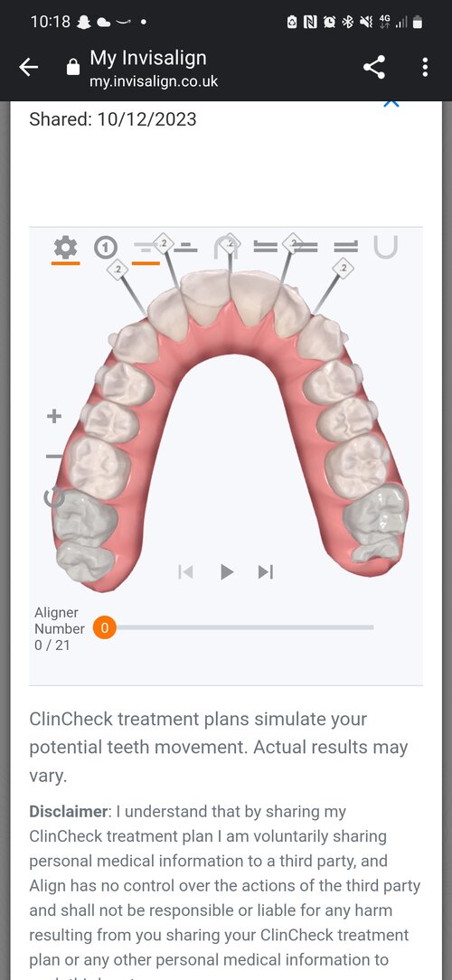Viewport: 452px width, 980px height.
Task: Toggle the circled number one stage icon
Action: tap(106, 248)
